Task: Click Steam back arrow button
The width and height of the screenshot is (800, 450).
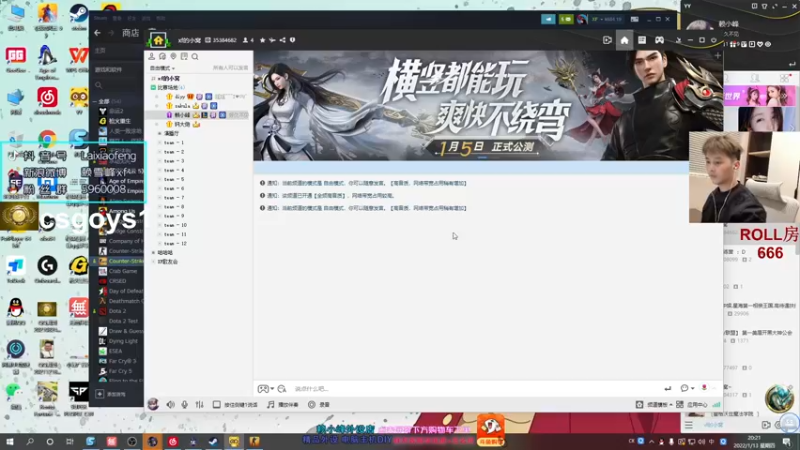Action: click(97, 33)
